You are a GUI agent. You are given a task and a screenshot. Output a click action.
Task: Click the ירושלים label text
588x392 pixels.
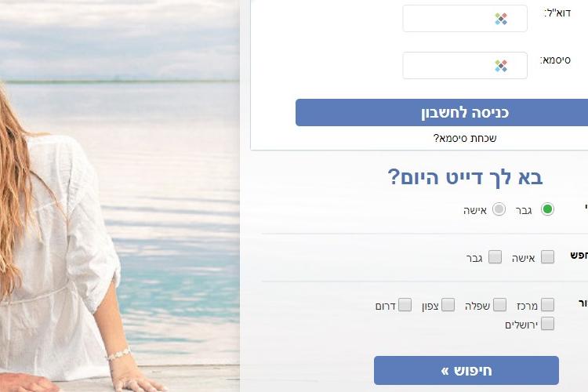point(521,325)
